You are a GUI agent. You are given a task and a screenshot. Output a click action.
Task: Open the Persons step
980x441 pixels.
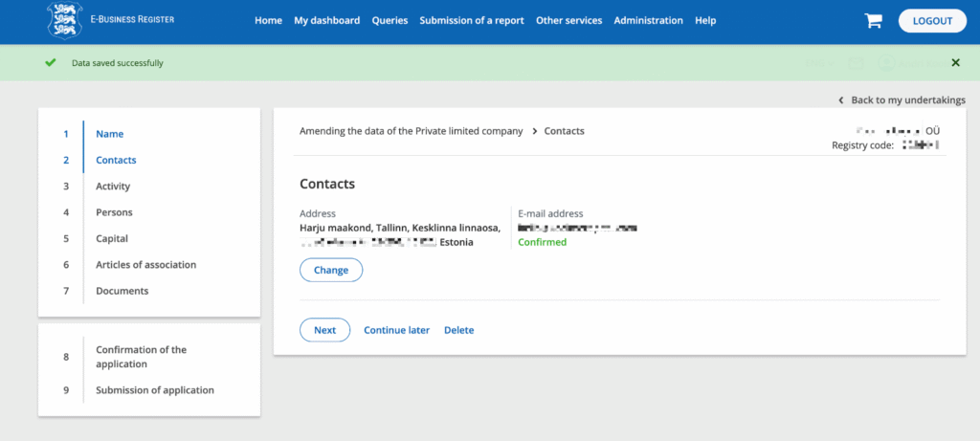coord(114,212)
